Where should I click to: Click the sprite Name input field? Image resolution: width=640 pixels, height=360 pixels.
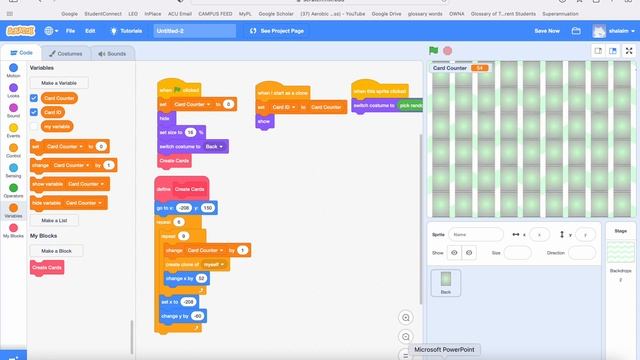click(476, 235)
